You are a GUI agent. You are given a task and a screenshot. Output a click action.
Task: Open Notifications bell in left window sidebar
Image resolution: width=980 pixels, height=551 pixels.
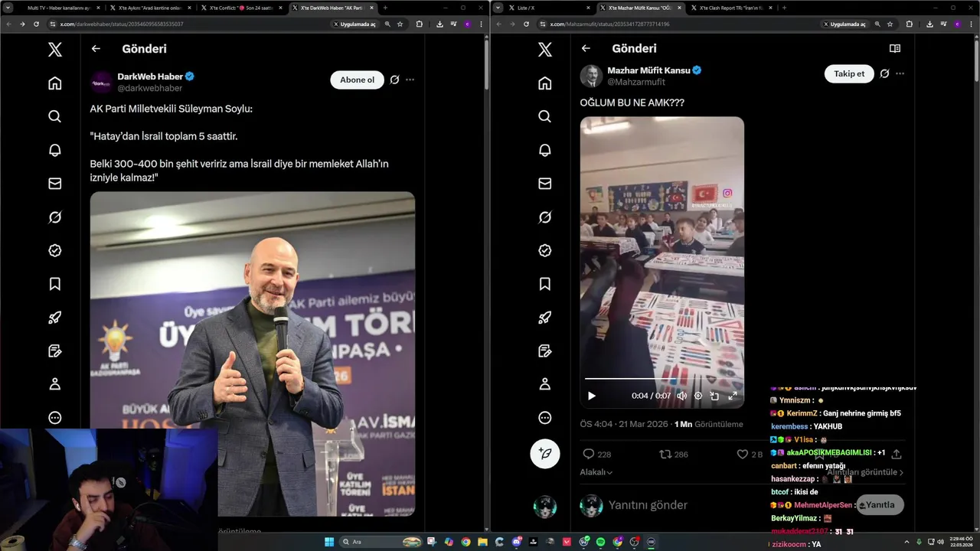pos(54,150)
